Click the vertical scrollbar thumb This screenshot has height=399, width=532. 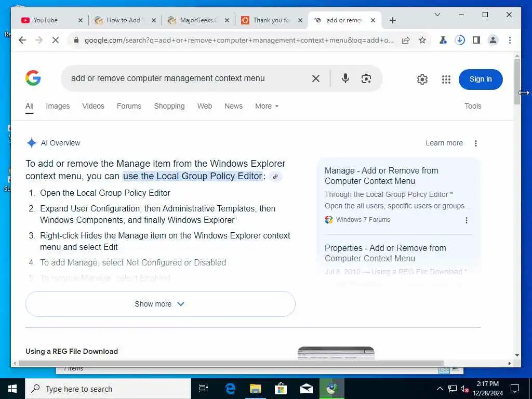(517, 82)
